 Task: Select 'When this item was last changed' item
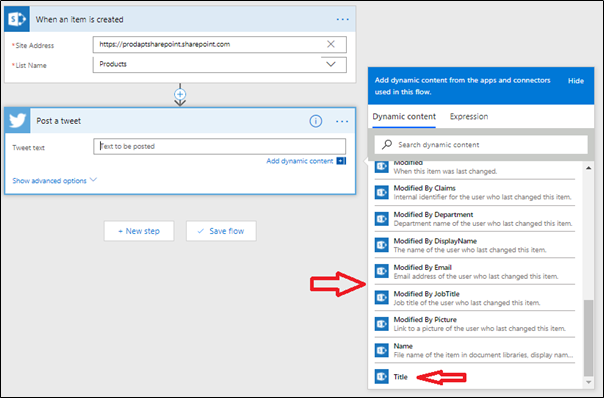pyautogui.click(x=475, y=170)
